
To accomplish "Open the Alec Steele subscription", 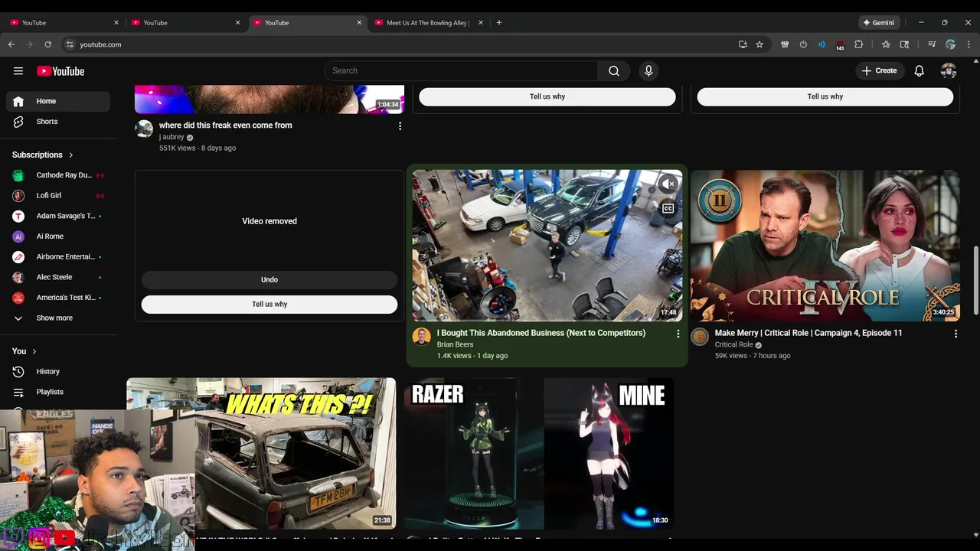I will click(x=58, y=277).
